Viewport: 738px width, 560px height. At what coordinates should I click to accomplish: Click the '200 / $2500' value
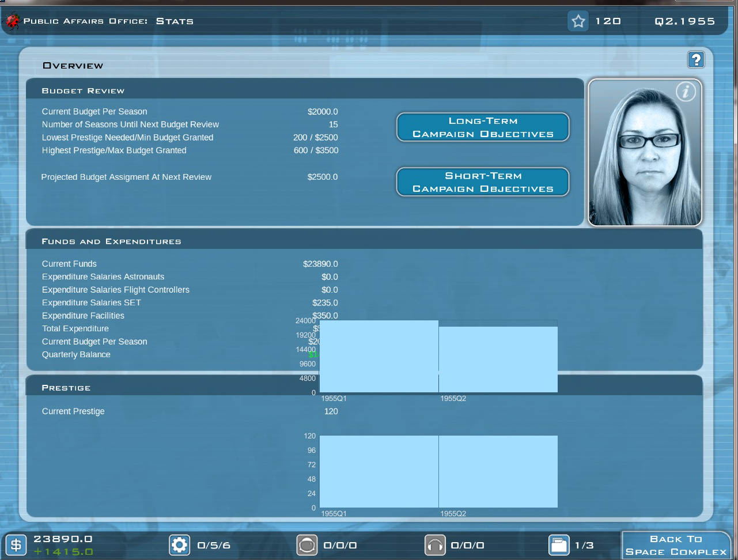316,138
